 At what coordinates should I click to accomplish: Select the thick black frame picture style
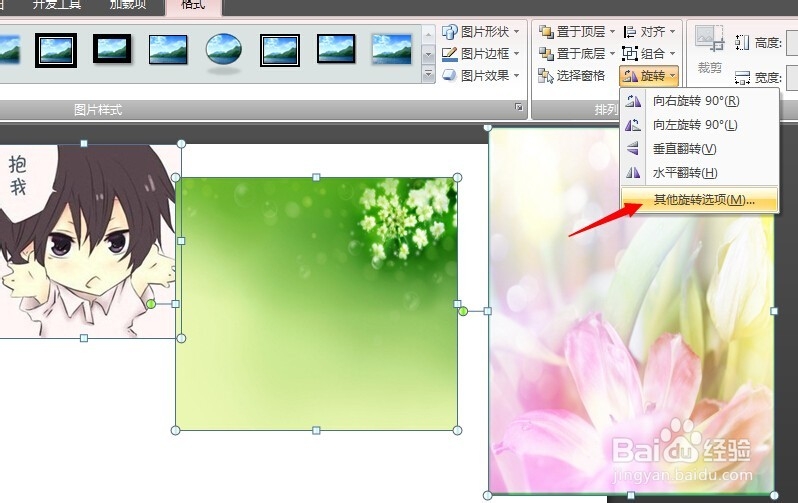click(x=112, y=49)
